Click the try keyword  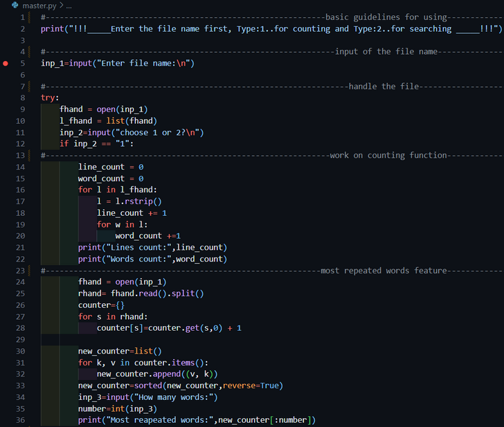[x=48, y=98]
